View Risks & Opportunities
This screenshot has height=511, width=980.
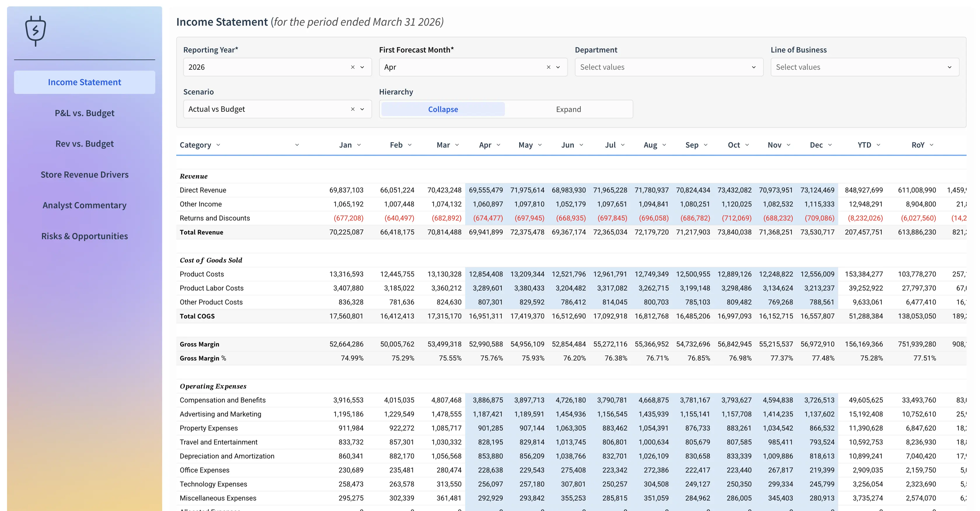(x=84, y=236)
